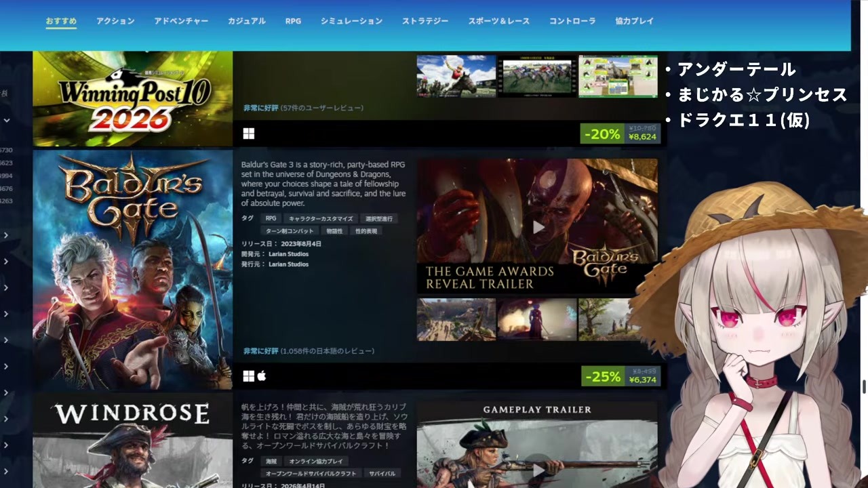Switch to アドベンチャー tab

tap(181, 21)
